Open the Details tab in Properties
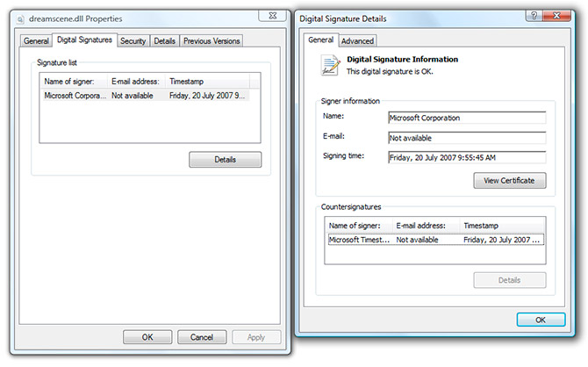 point(164,41)
